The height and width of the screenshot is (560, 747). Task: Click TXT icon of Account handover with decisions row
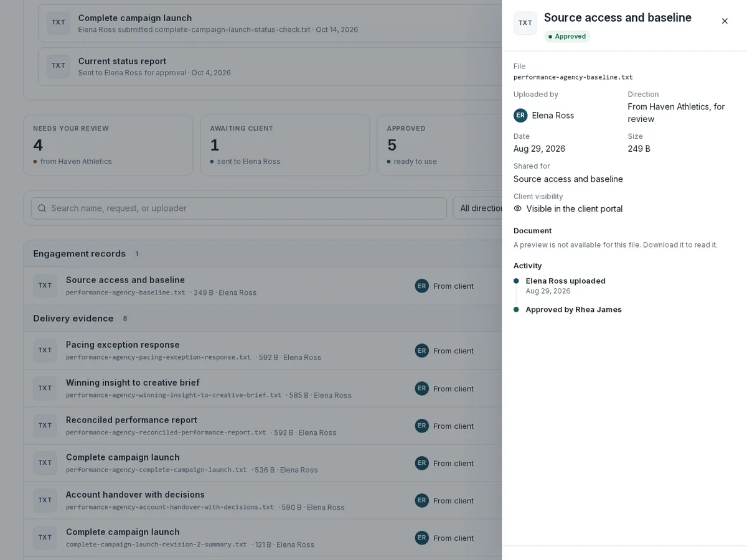click(x=45, y=500)
